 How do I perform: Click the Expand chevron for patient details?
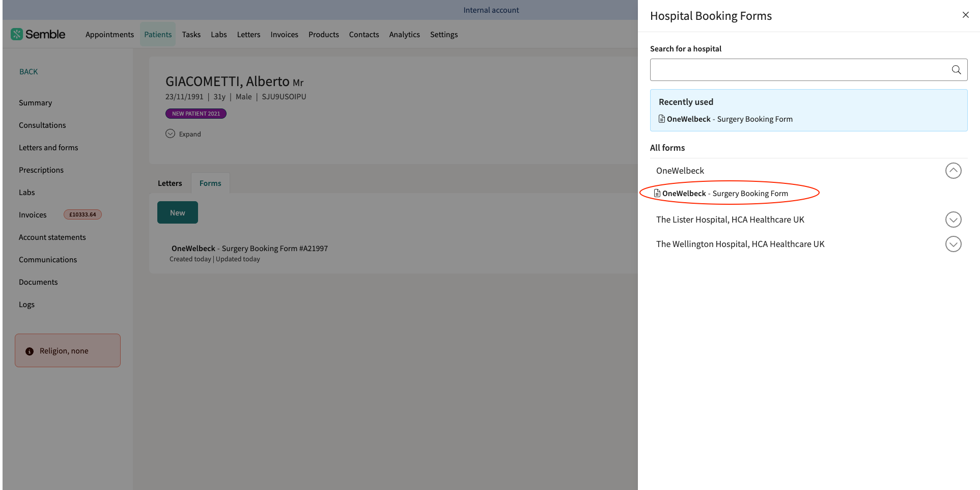[170, 133]
